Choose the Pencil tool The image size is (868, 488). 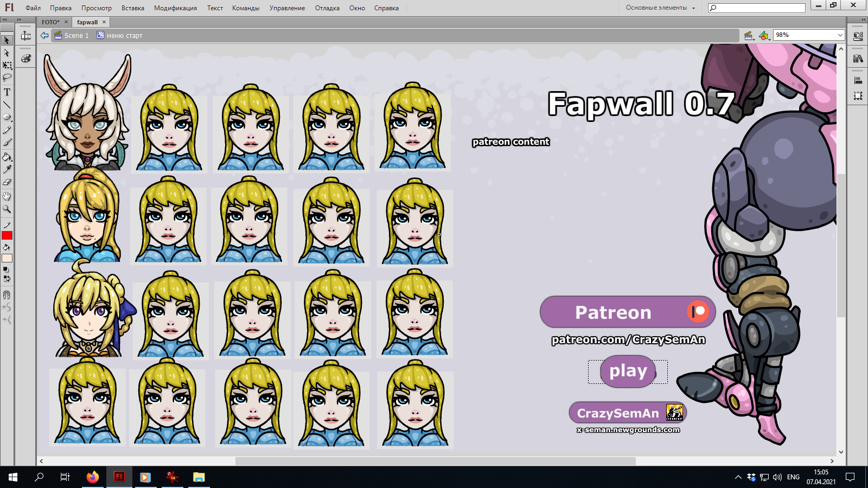click(7, 130)
